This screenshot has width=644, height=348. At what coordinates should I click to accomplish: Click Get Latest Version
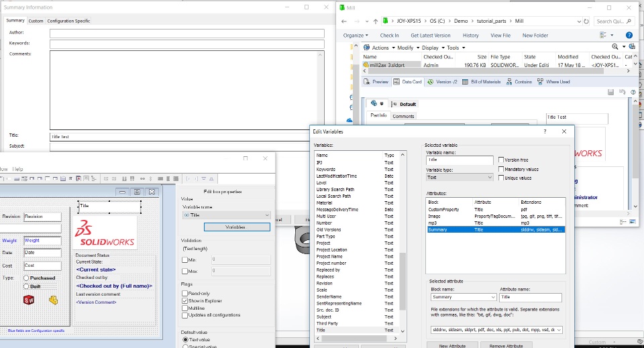[x=431, y=36]
